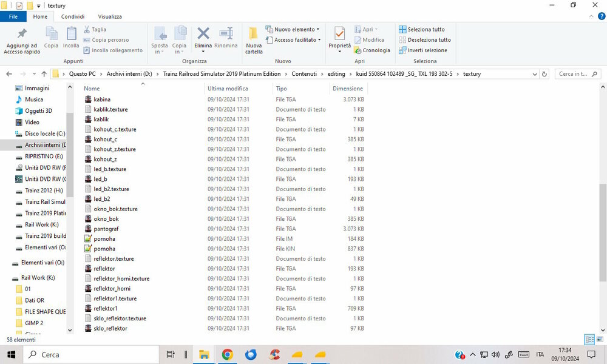This screenshot has height=364, width=607.
Task: Pin folder with Aggiungi ad Accesso rapido
Action: click(22, 41)
